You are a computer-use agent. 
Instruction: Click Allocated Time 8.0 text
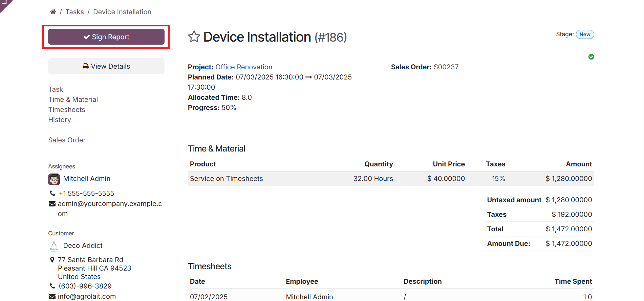(220, 97)
